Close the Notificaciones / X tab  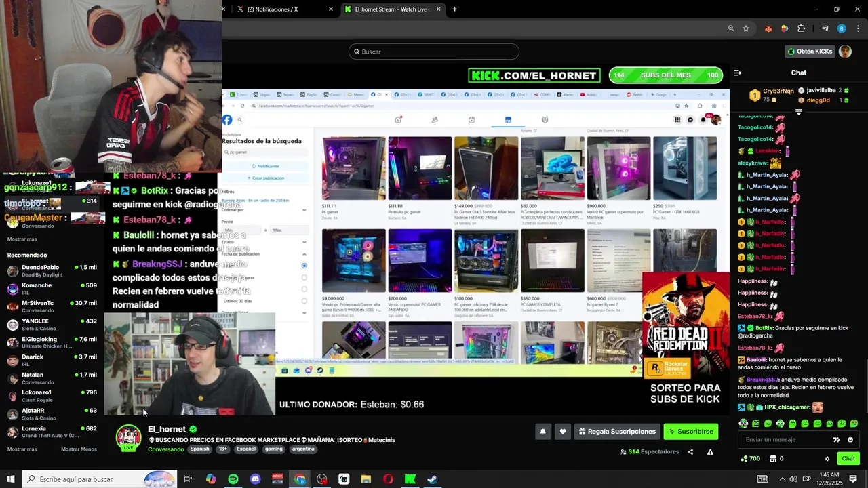click(x=331, y=9)
